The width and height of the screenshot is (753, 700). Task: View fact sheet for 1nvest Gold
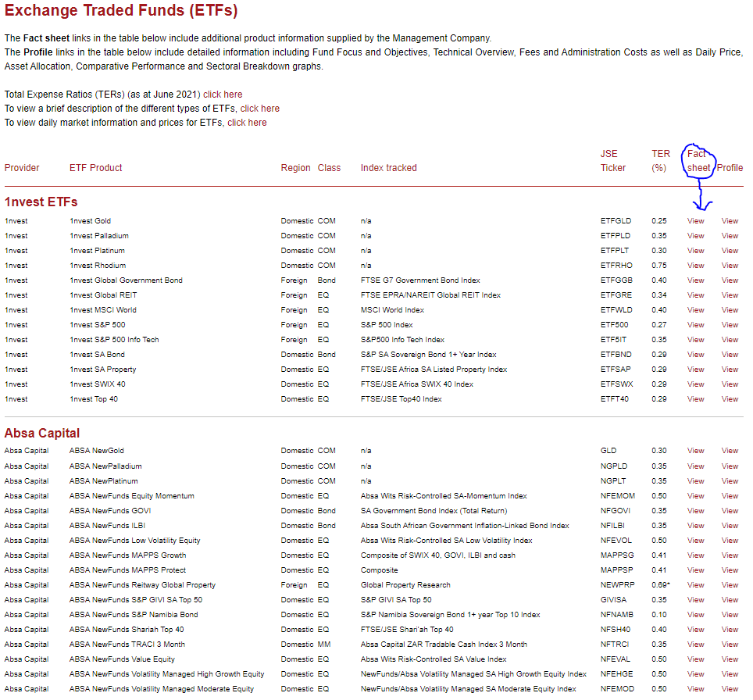coord(695,221)
